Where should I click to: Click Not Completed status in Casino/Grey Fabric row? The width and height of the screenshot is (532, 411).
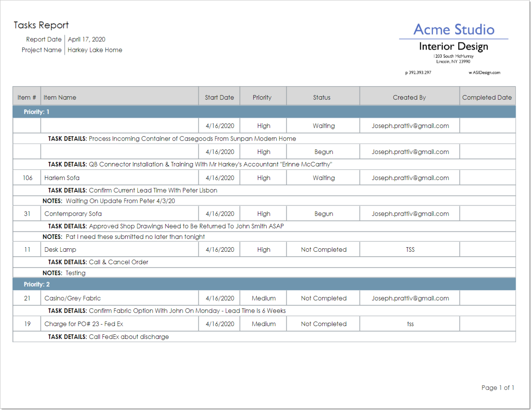click(323, 298)
